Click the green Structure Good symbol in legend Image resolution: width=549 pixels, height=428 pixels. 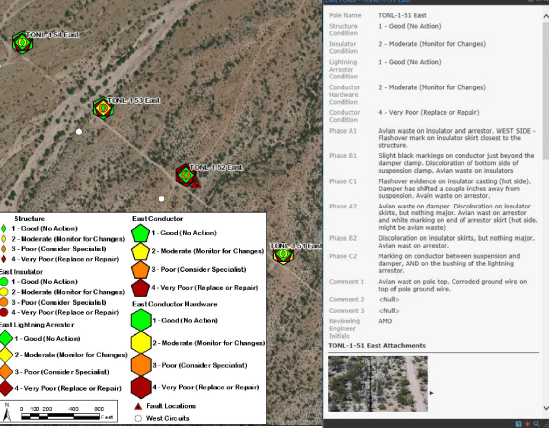tap(4, 229)
